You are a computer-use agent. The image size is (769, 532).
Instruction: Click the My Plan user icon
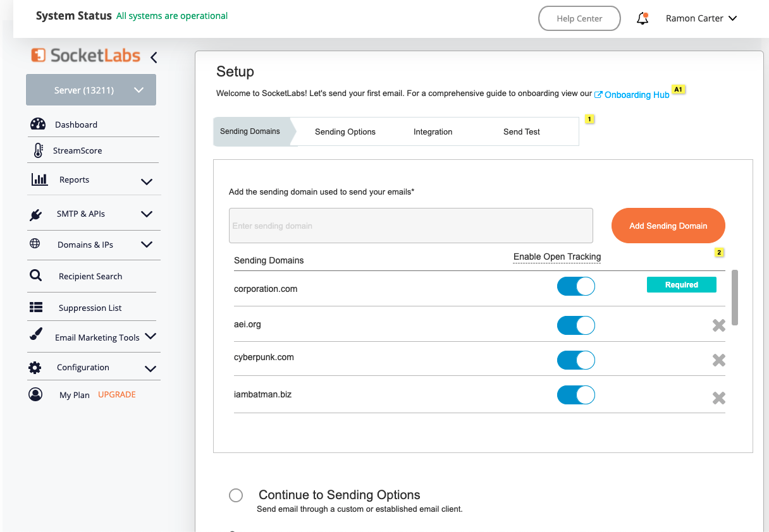coord(35,394)
